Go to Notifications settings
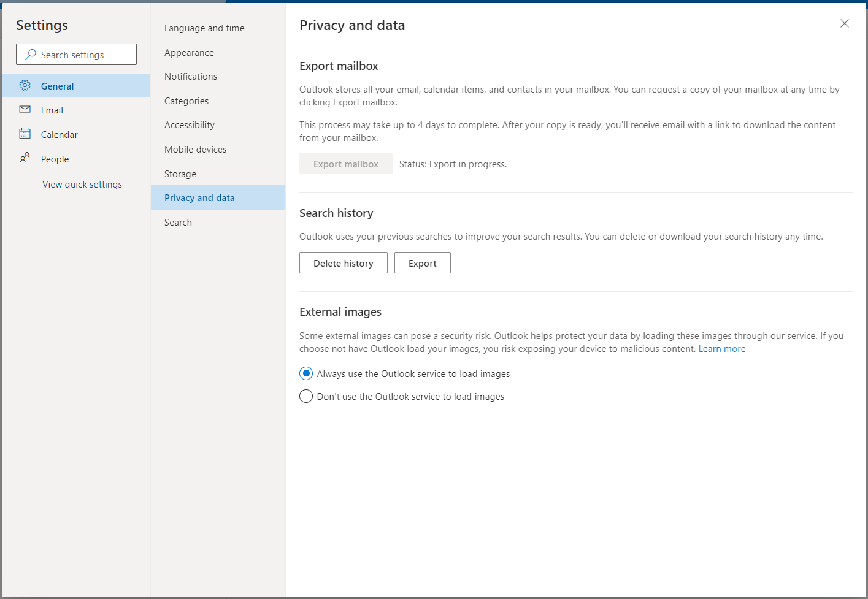 coord(191,77)
